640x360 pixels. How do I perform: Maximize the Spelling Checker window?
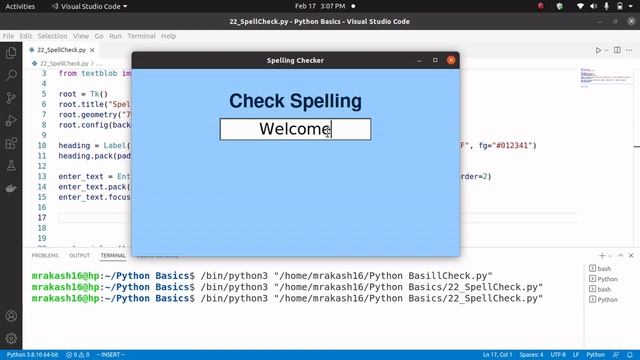coord(435,60)
